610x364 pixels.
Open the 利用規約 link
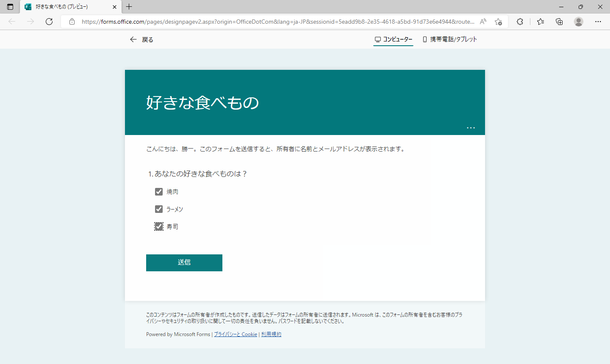(x=271, y=334)
